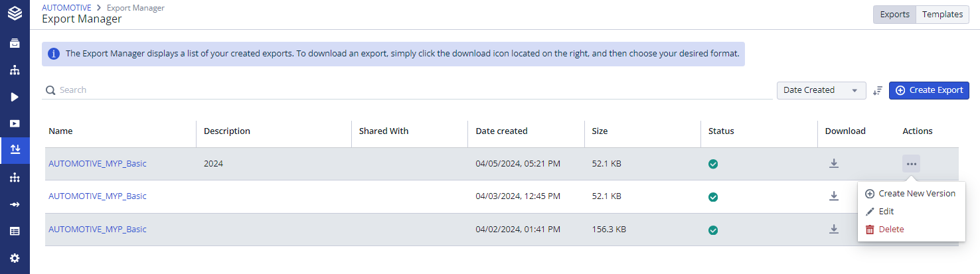
Task: Choose Create New Version from menu
Action: tap(916, 194)
